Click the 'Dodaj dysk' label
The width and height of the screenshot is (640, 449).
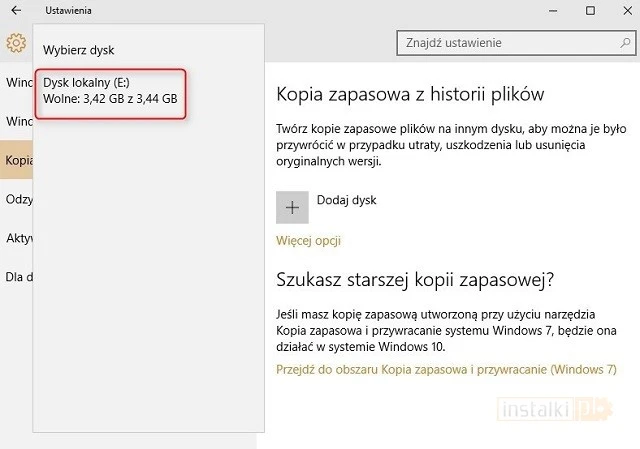pyautogui.click(x=346, y=200)
